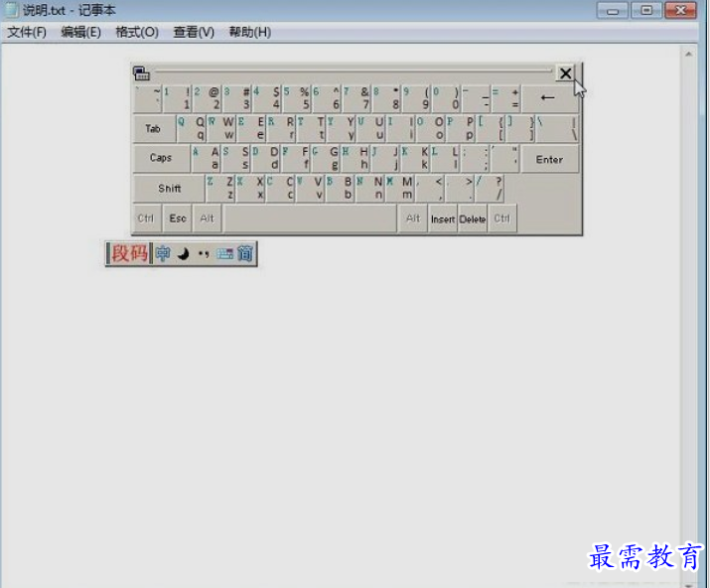This screenshot has height=588, width=710.
Task: Click the F key on soft keyboard
Action: 296,158
